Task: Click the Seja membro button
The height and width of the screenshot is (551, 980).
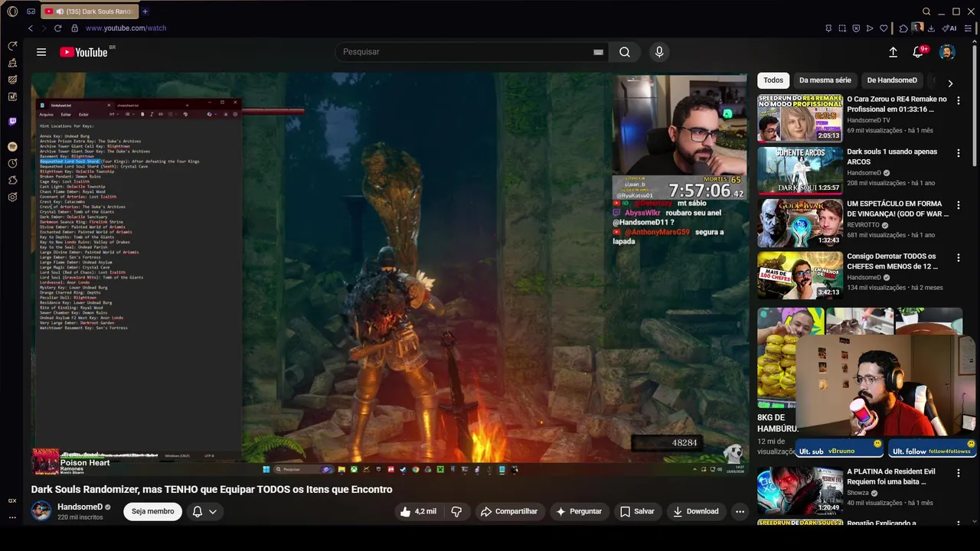Action: 152,511
